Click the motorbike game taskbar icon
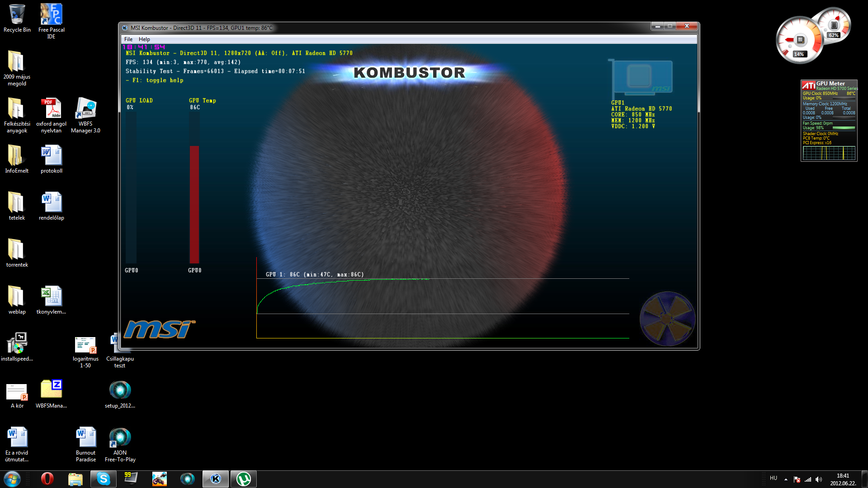 [160, 479]
